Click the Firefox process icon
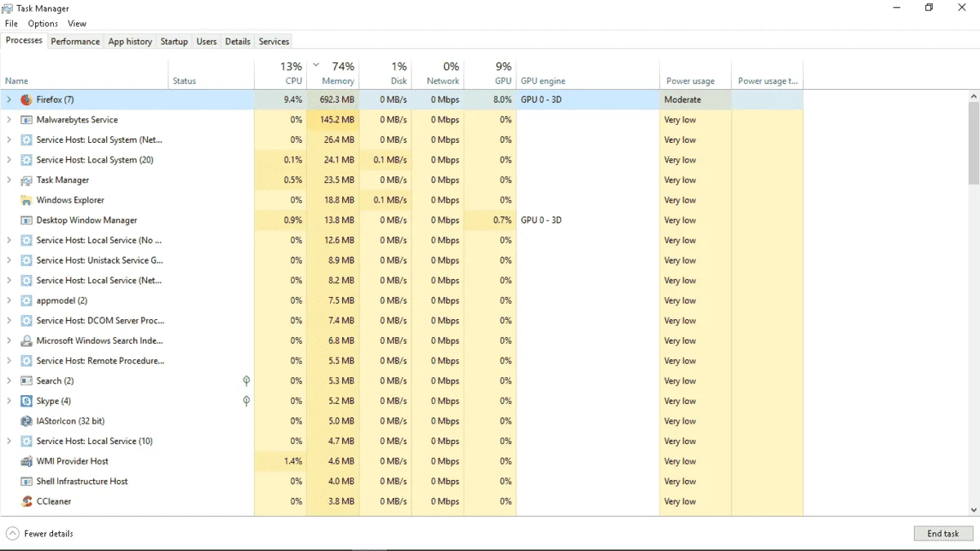 26,100
